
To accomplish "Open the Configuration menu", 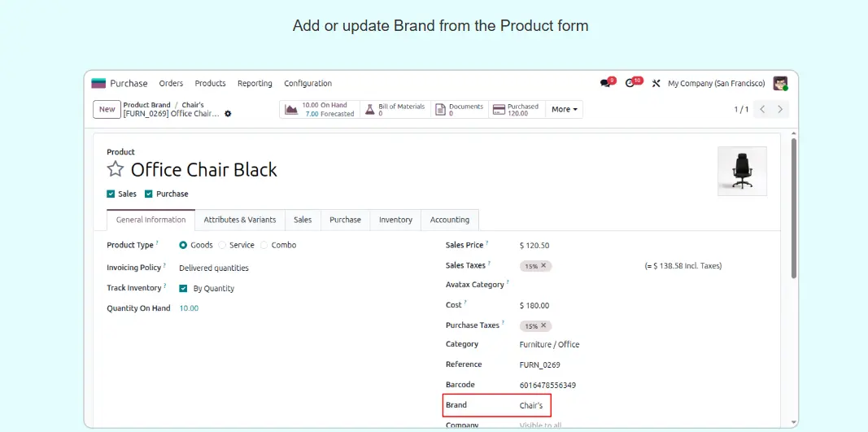I will coord(308,83).
